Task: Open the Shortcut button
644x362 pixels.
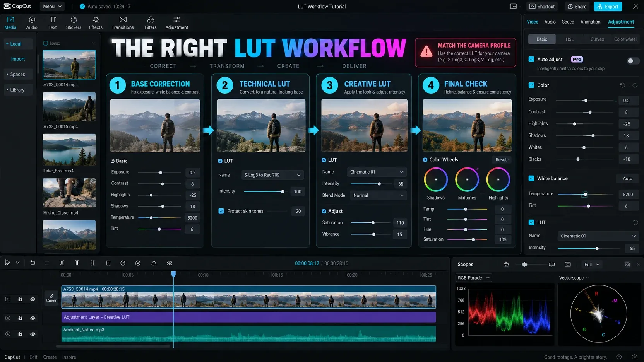Action: [542, 6]
